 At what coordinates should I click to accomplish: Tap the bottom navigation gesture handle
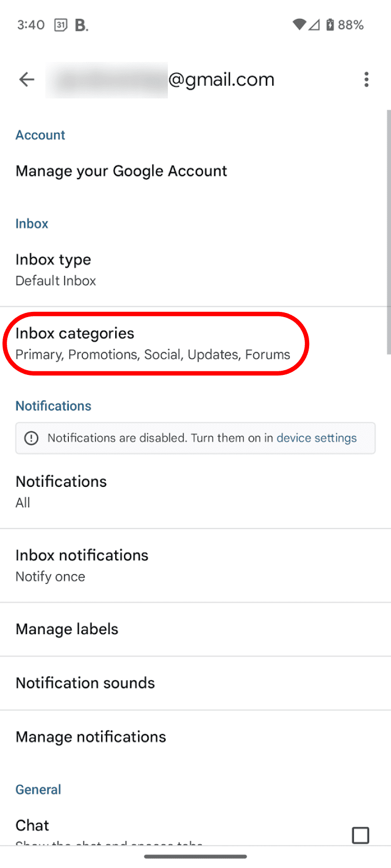pyautogui.click(x=195, y=856)
